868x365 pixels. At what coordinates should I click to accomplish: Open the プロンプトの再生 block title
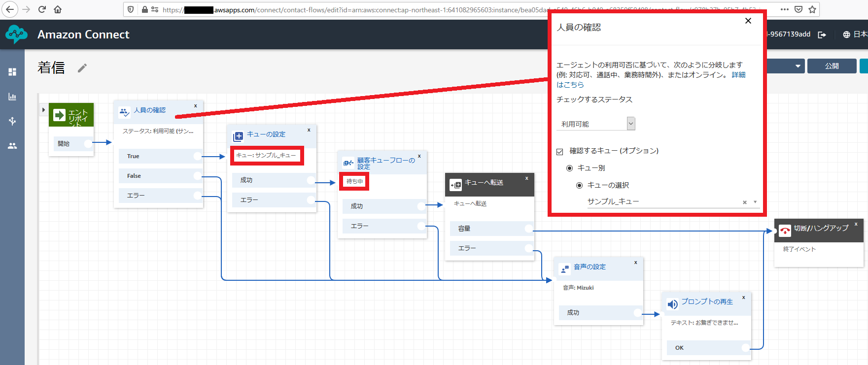coord(707,301)
